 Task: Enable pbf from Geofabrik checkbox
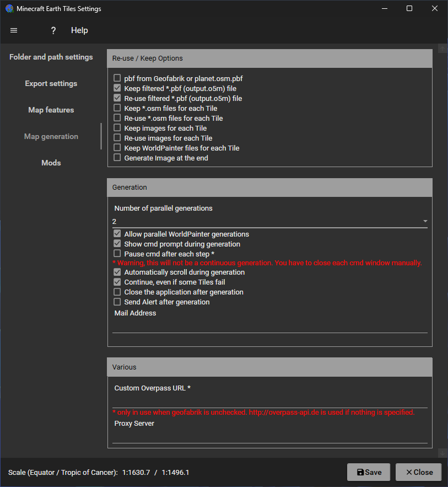[117, 78]
